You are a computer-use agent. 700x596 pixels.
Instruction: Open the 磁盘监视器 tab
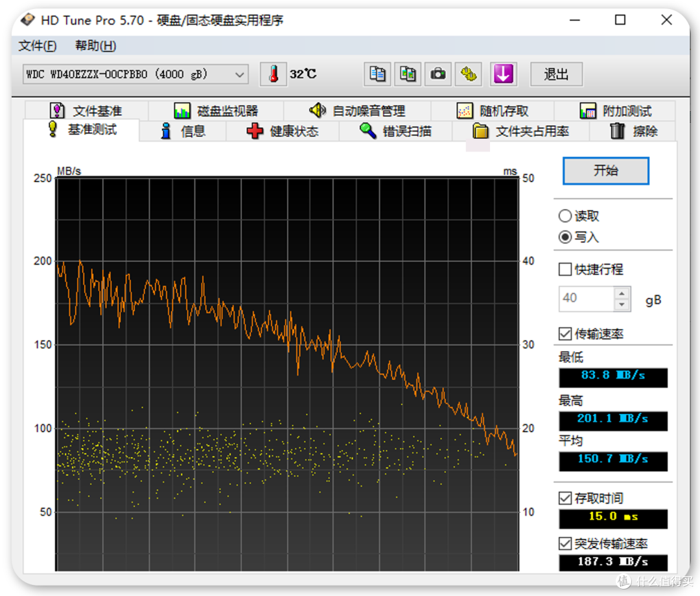[x=216, y=111]
